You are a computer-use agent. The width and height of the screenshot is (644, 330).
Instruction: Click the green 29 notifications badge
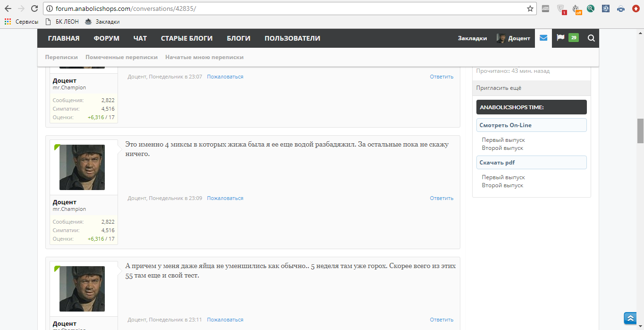click(574, 38)
